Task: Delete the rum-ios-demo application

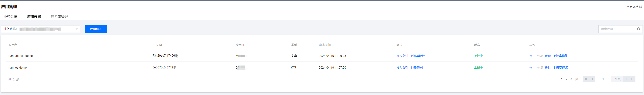Action: (548, 68)
